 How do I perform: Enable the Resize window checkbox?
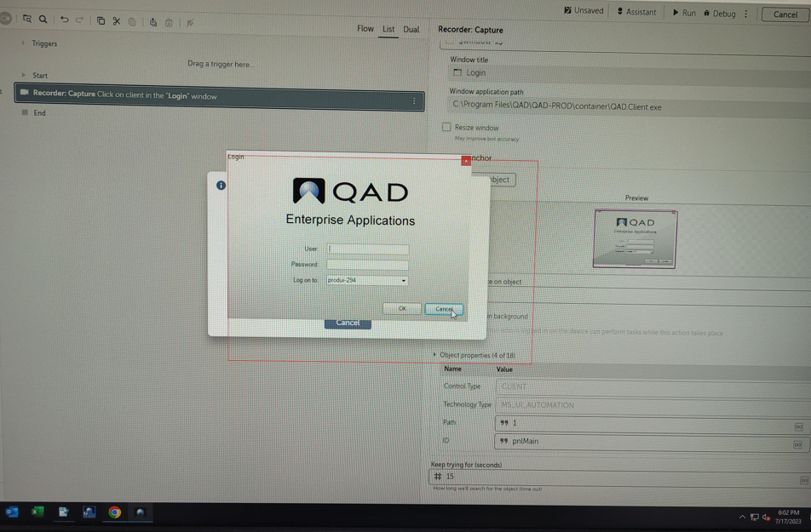point(446,127)
